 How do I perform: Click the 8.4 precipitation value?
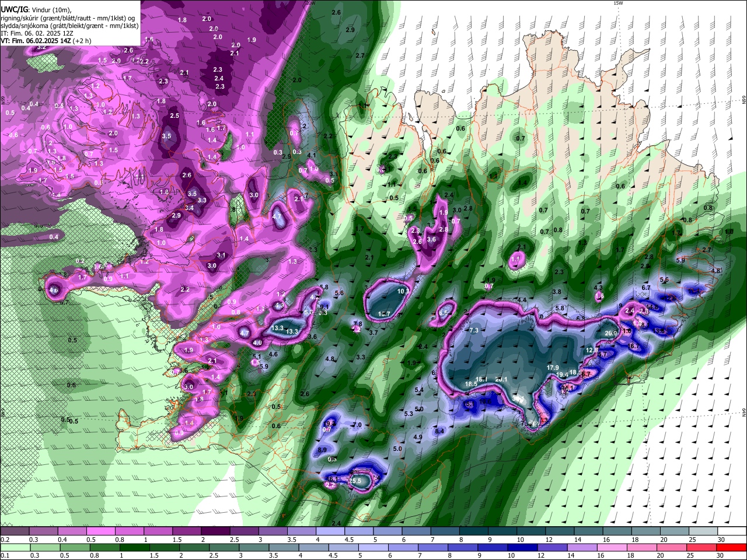[x=440, y=431]
